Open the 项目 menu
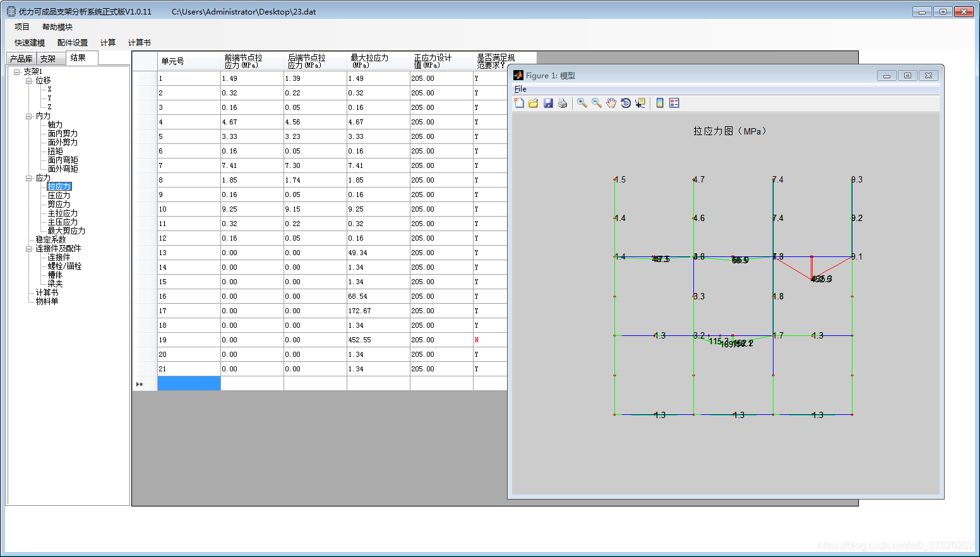This screenshot has height=557, width=980. (x=22, y=27)
